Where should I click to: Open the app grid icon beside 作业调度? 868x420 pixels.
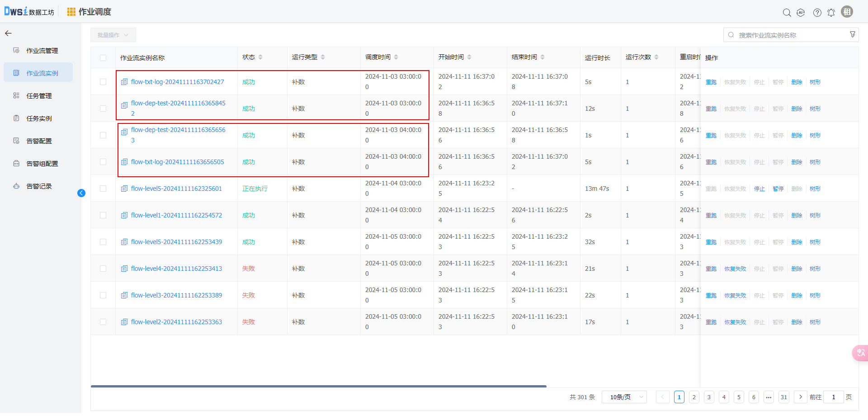click(x=71, y=12)
